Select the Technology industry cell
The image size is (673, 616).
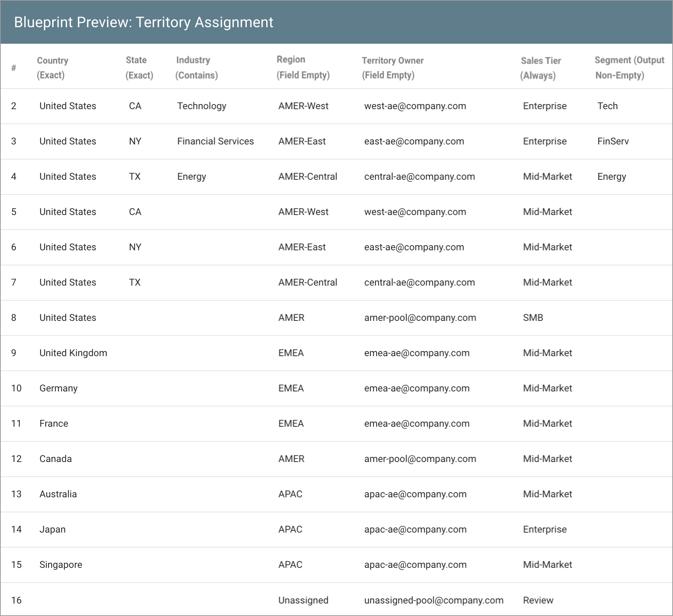(x=202, y=106)
